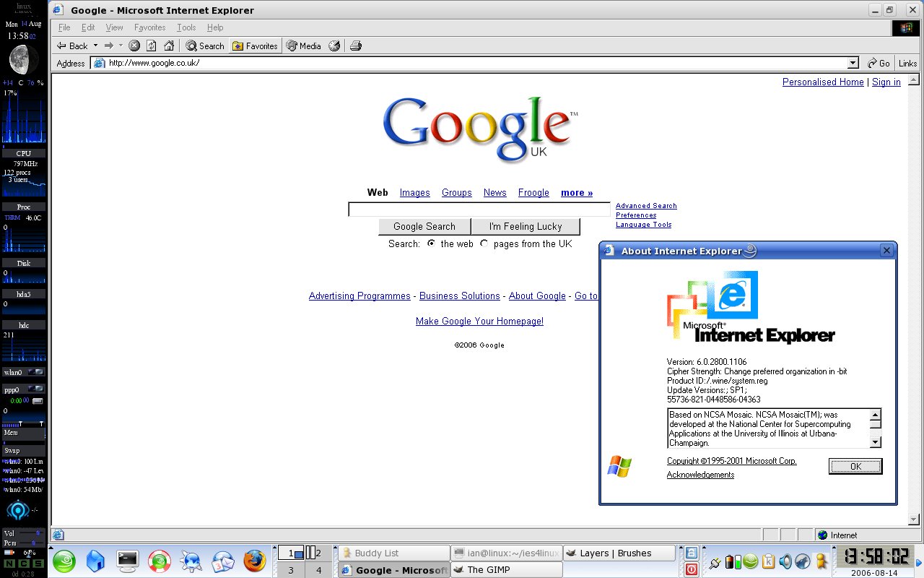Click the Forward arrow toolbar button
Viewport: 924px width, 578px height.
click(x=109, y=46)
